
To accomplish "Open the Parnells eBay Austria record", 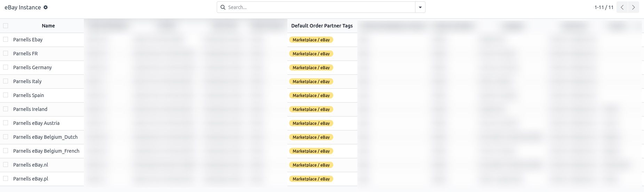I will point(36,123).
